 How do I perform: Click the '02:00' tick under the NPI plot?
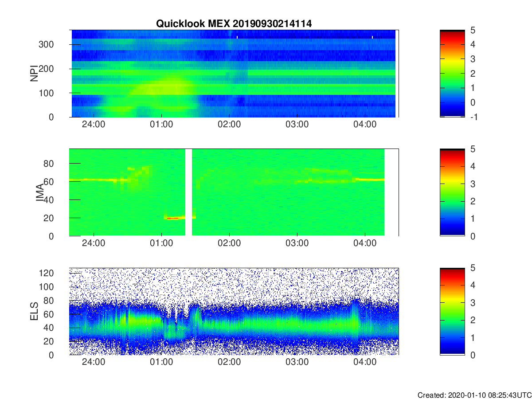229,125
